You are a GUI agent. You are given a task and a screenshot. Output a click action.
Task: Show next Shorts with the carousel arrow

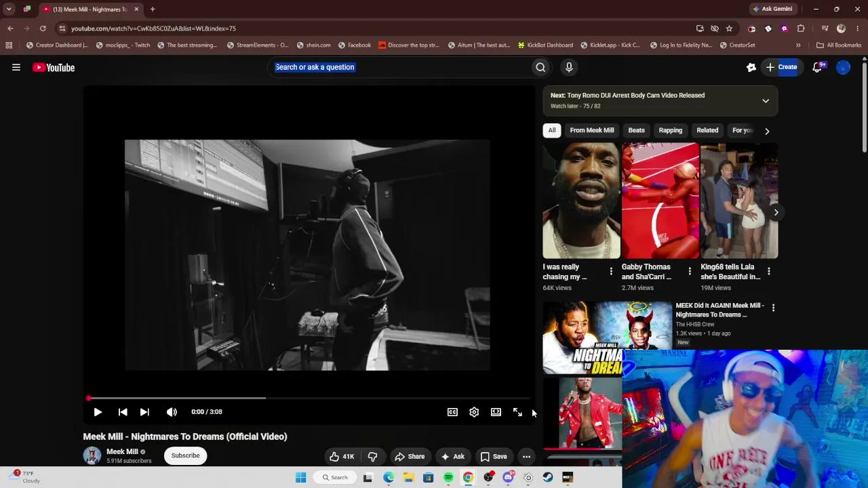[776, 212]
